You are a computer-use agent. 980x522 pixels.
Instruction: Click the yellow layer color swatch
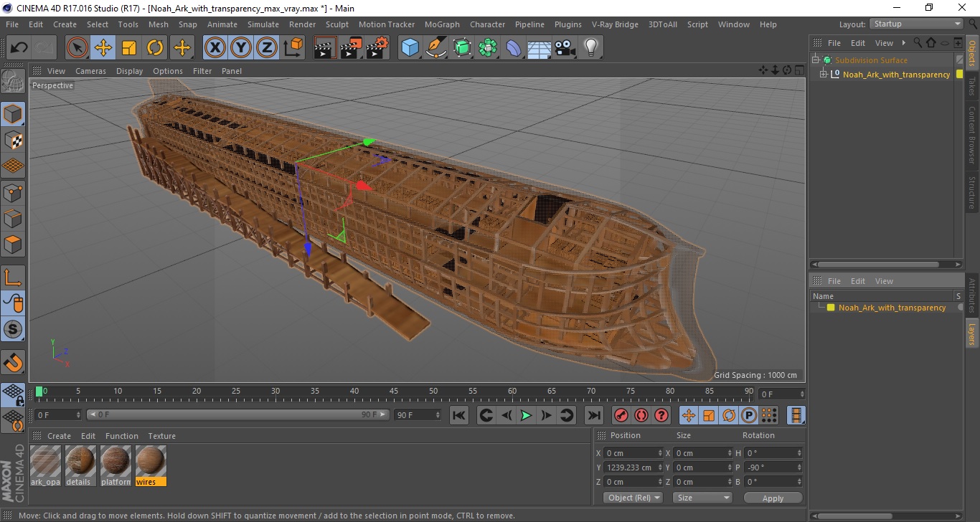tap(831, 308)
